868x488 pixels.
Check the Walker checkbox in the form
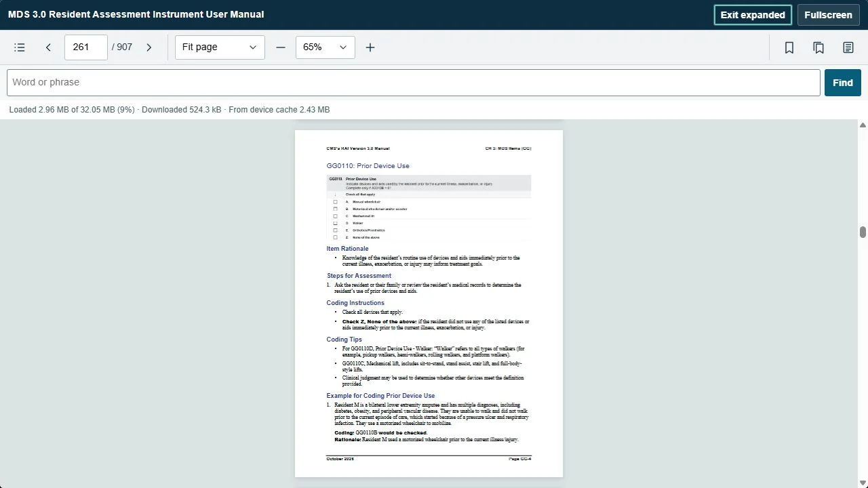(x=335, y=223)
